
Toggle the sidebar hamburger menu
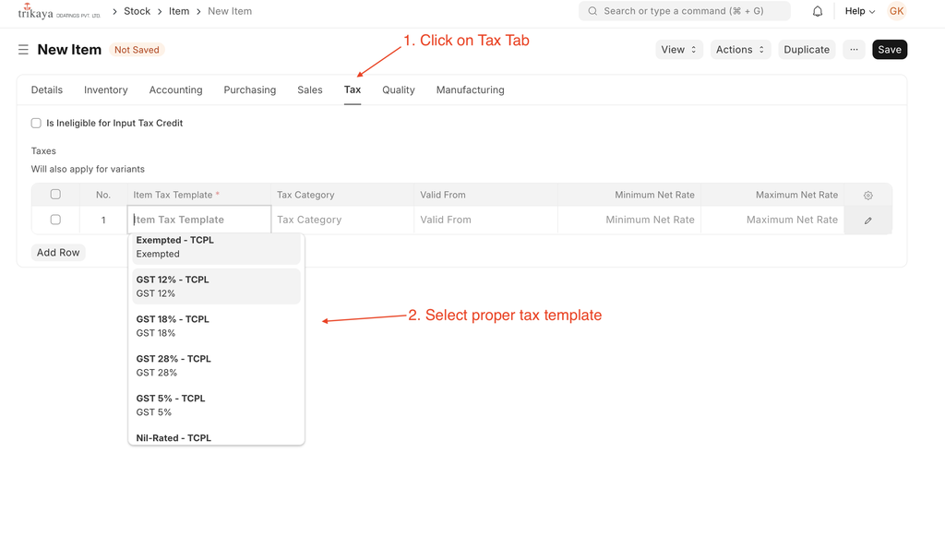click(x=23, y=50)
